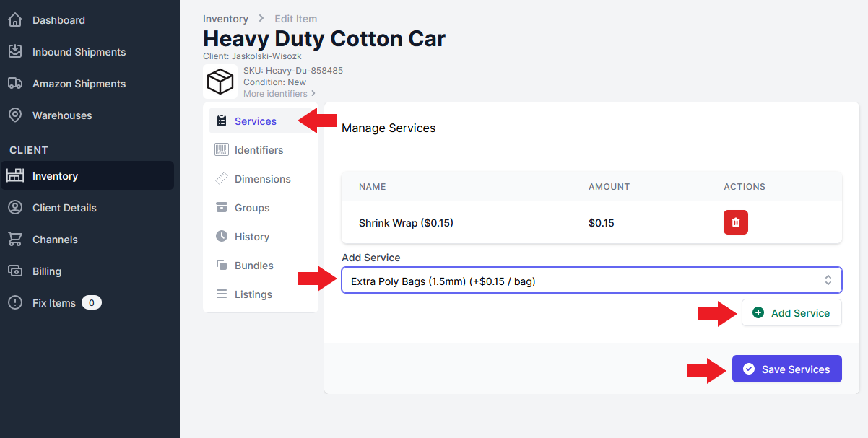868x438 pixels.
Task: Click the Warehouses location pin icon
Action: click(x=14, y=115)
